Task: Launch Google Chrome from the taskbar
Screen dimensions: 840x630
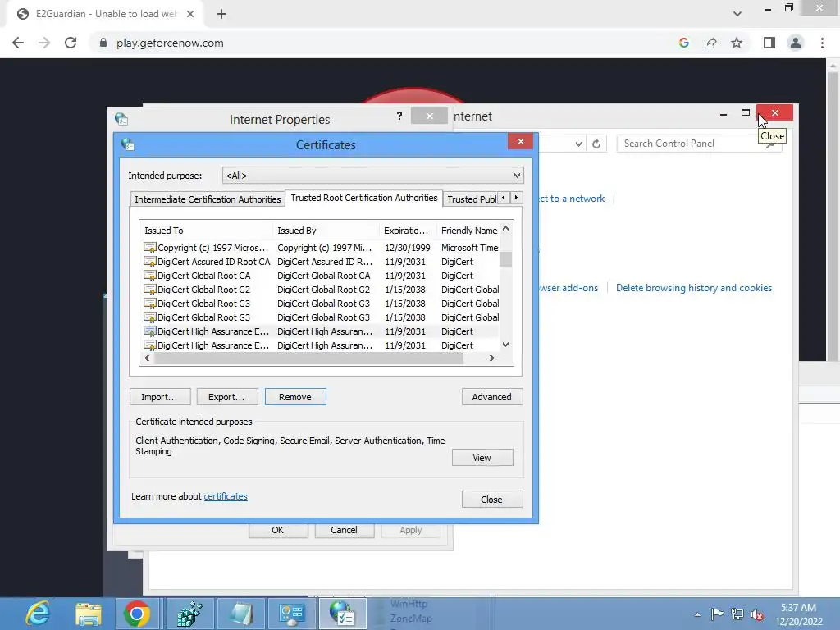Action: (137, 614)
